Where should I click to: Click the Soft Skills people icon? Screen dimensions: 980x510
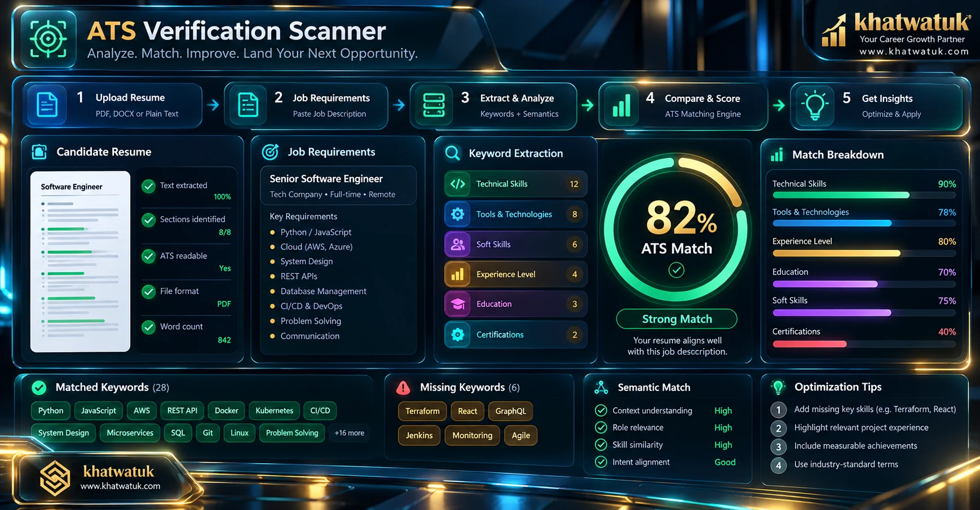coord(458,244)
